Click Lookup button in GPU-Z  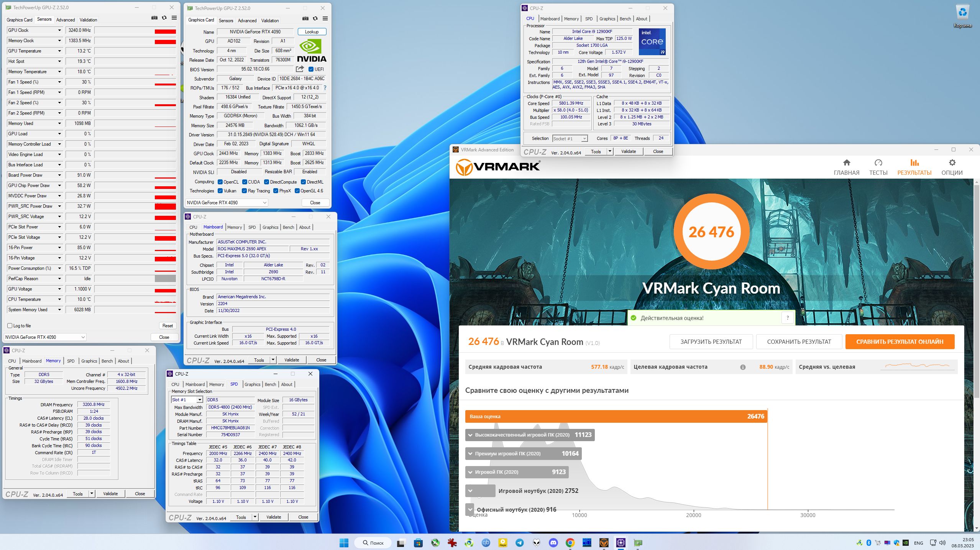click(x=312, y=32)
